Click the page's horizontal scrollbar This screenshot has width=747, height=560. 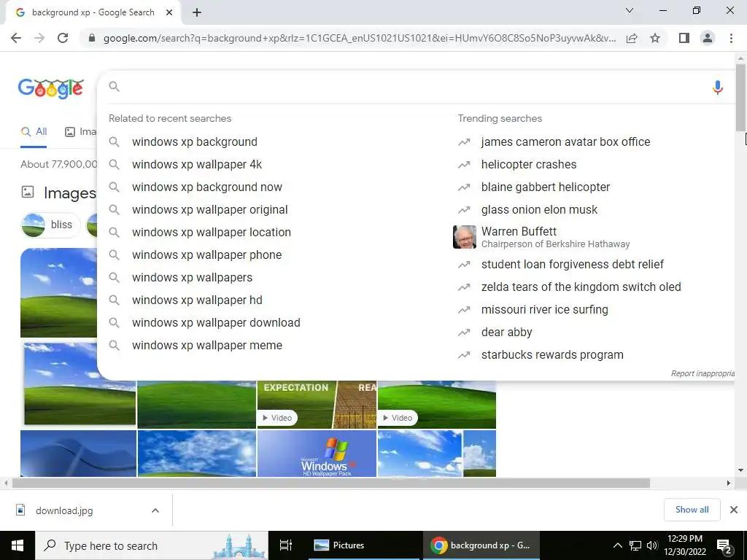331,483
